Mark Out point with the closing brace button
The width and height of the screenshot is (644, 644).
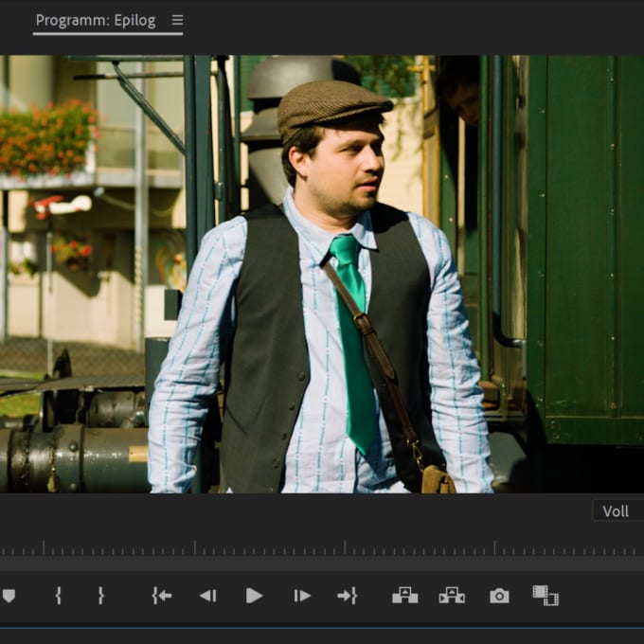pyautogui.click(x=101, y=596)
